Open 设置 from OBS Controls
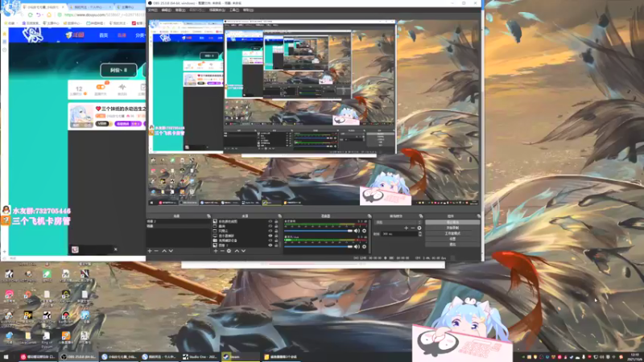This screenshot has height=362, width=644. [452, 238]
